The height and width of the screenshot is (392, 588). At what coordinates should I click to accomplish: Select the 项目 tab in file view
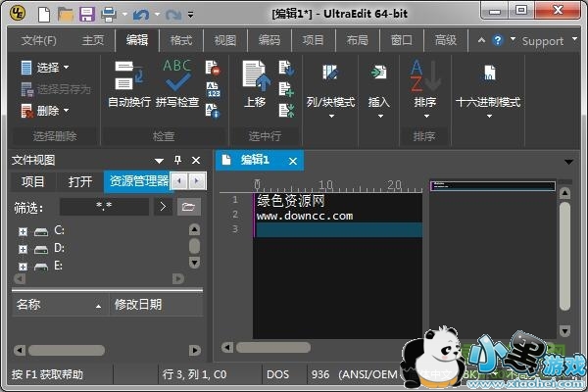point(33,182)
